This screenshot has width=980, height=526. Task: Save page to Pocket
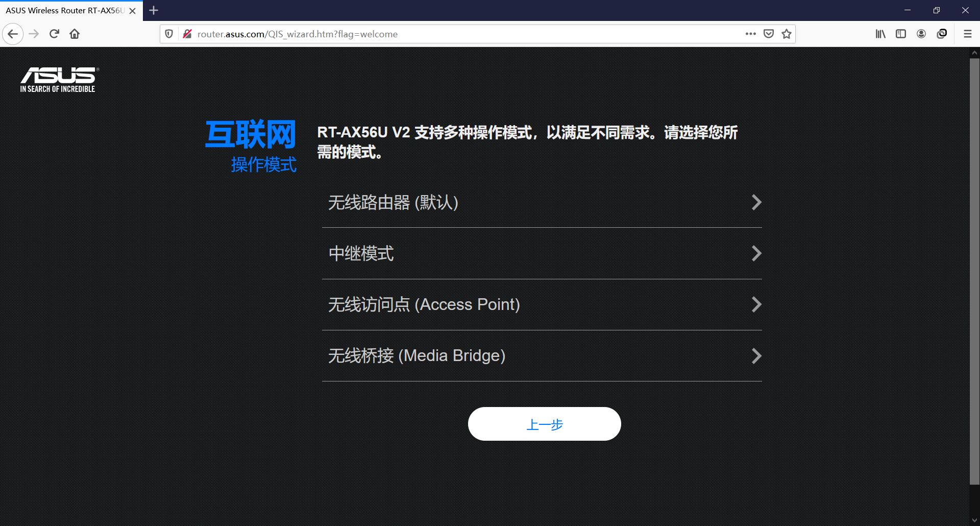click(769, 34)
